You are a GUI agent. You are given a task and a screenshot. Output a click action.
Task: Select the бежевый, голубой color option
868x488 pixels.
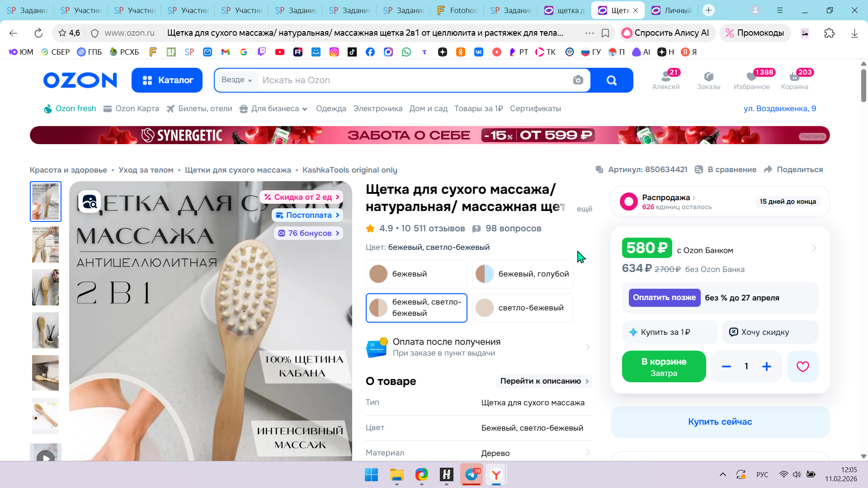pyautogui.click(x=523, y=274)
